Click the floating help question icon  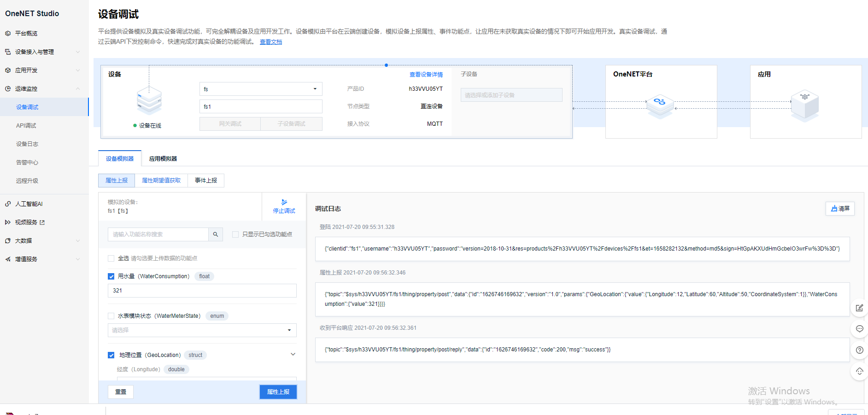coord(859,350)
